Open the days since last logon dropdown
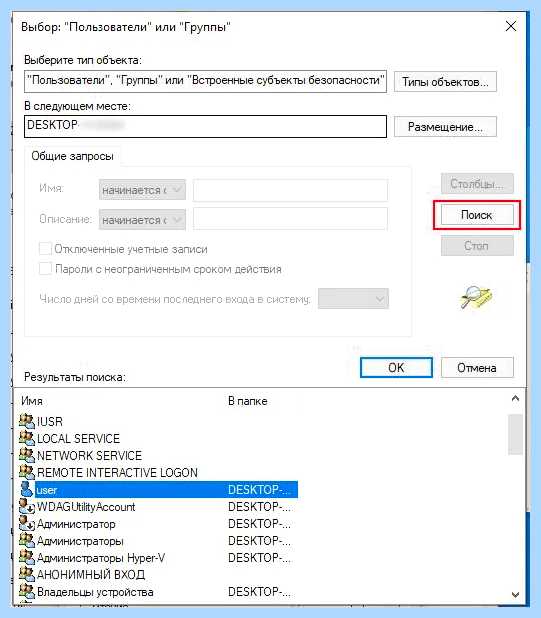The width and height of the screenshot is (541, 618). [x=353, y=299]
